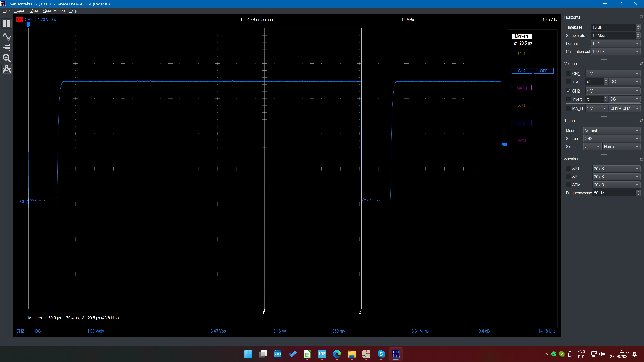Image resolution: width=644 pixels, height=362 pixels.
Task: Click the OFF marker button
Action: point(544,71)
